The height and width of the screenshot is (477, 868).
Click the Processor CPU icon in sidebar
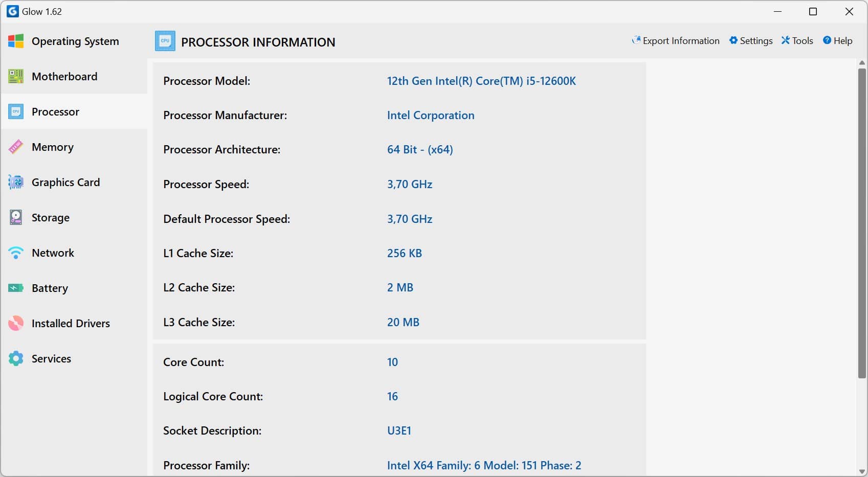click(16, 112)
